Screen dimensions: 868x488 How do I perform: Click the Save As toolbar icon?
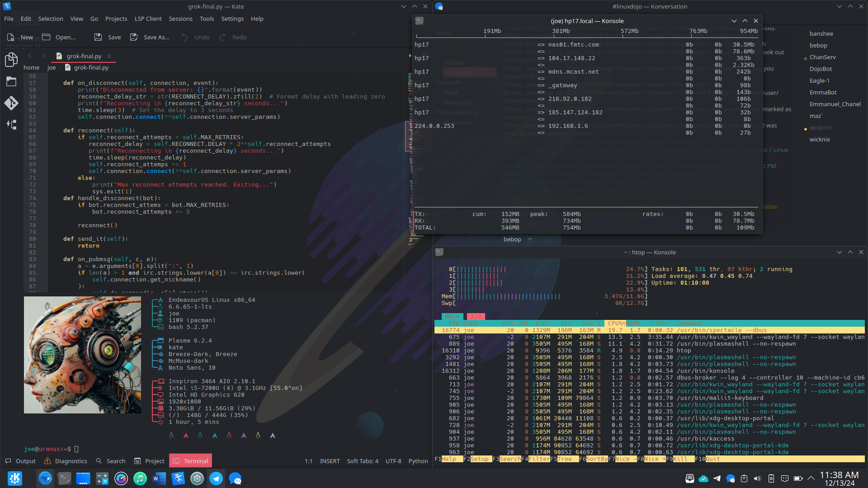[134, 37]
